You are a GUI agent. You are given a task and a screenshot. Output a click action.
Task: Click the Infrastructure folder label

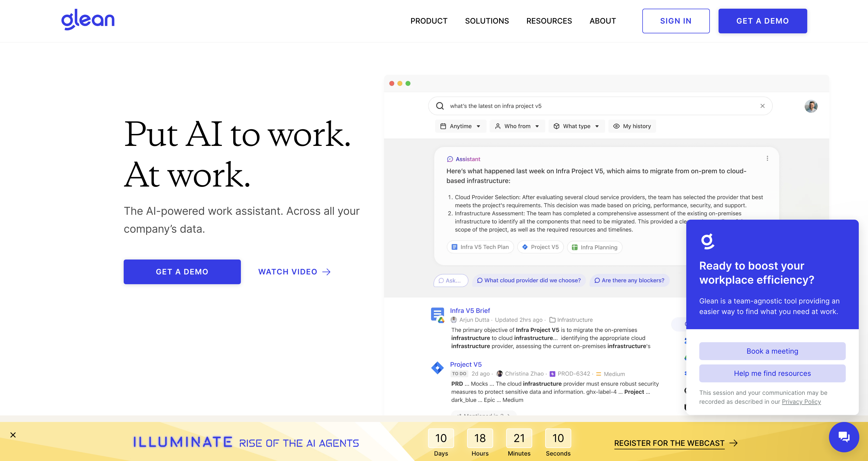point(571,320)
